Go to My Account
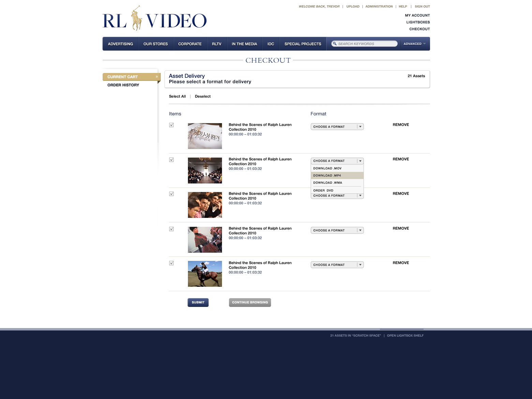532x399 pixels. (417, 15)
